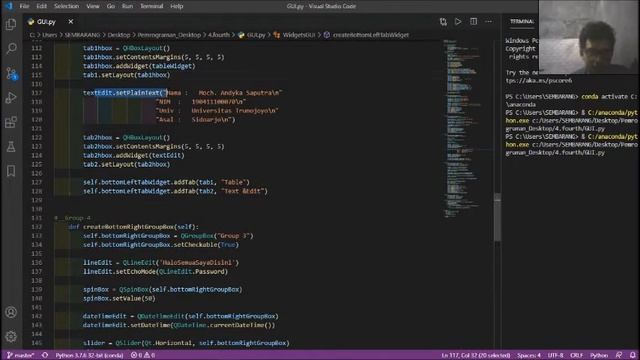Click the editor vertical scrollbar thumb
Viewport: 640px width, 360px height.
(x=497, y=218)
